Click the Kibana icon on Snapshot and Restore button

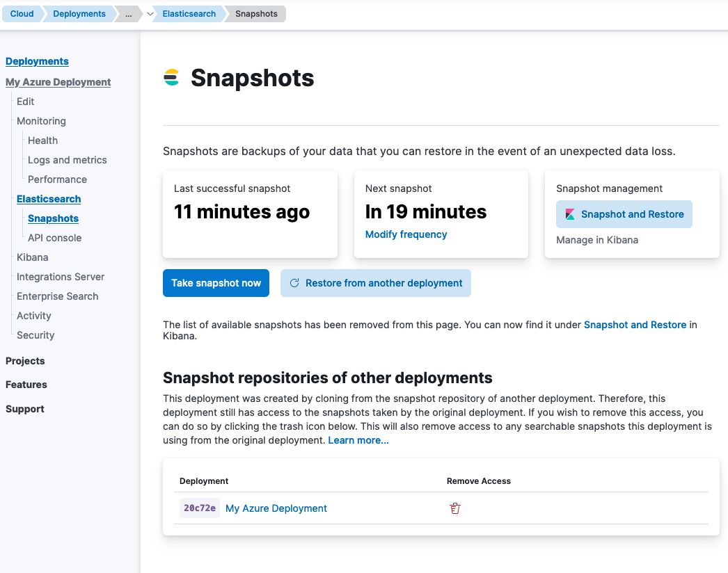click(569, 214)
